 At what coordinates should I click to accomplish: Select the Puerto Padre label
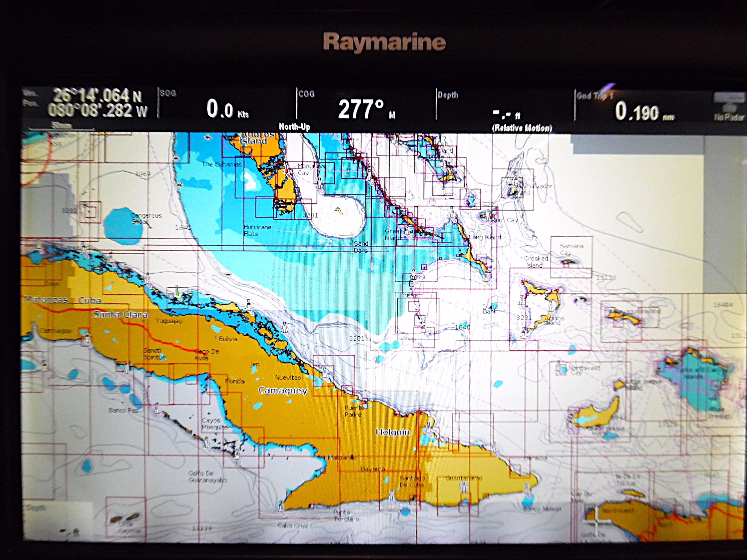[x=355, y=411]
